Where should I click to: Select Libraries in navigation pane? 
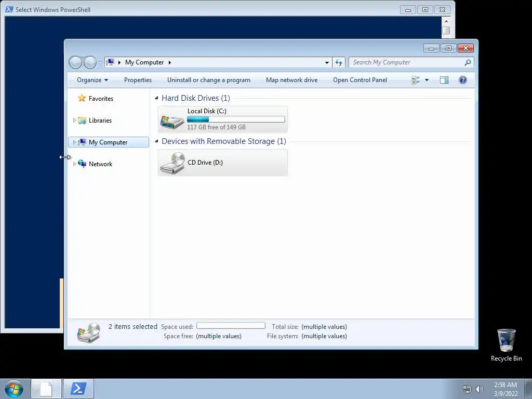pos(100,121)
